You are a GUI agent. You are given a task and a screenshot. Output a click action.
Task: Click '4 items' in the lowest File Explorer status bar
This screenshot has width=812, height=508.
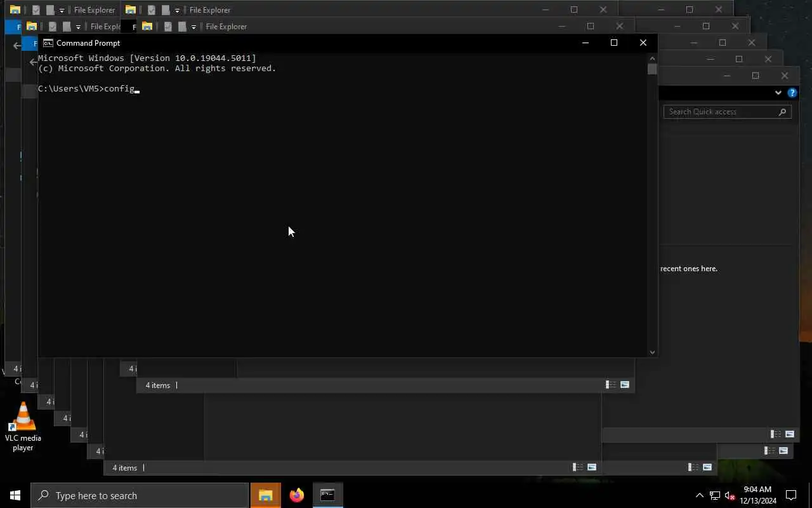125,468
